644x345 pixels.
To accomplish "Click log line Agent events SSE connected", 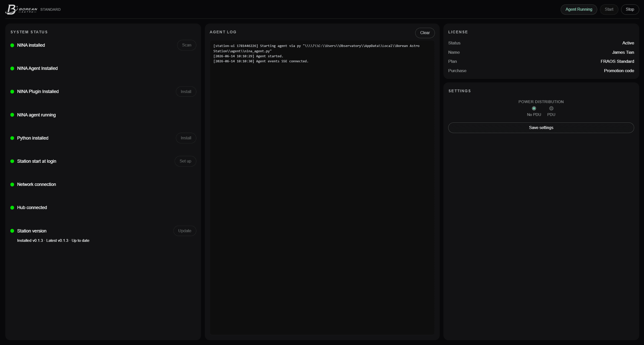I will 261,61.
